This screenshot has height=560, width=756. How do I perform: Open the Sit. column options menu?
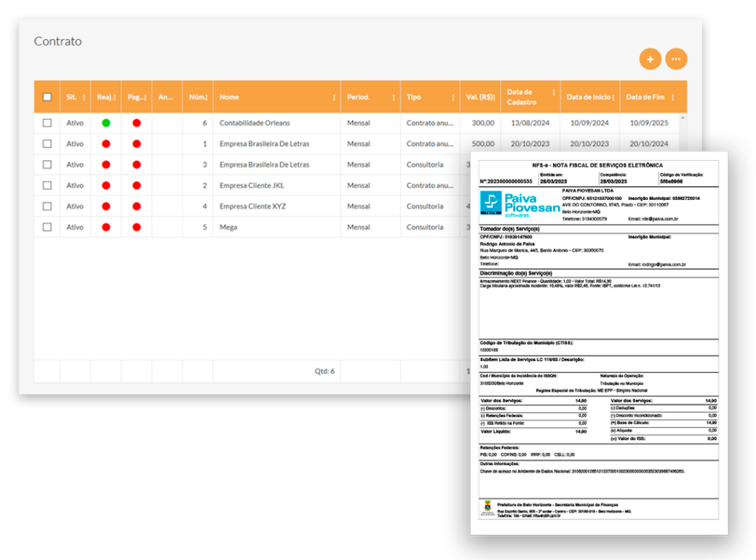(84, 97)
